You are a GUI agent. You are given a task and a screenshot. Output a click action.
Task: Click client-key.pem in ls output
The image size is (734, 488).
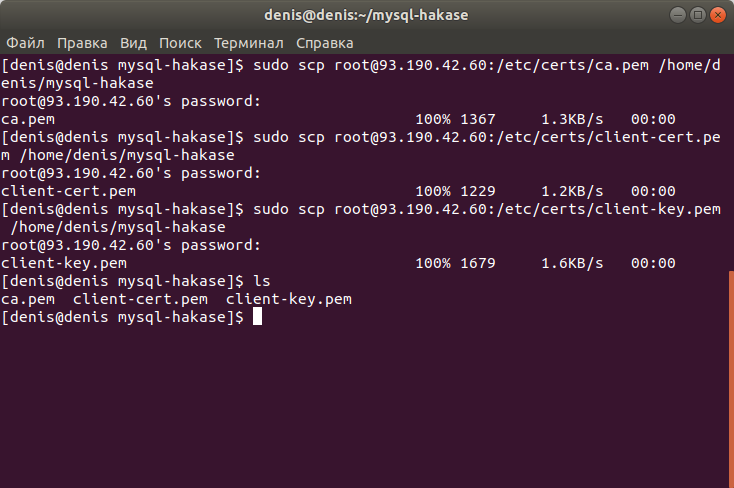point(289,299)
